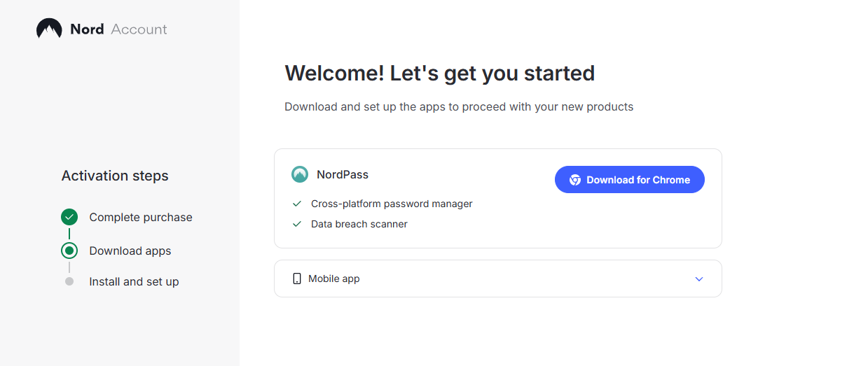The width and height of the screenshot is (868, 366).
Task: Select the Complete purchase step label
Action: point(141,217)
